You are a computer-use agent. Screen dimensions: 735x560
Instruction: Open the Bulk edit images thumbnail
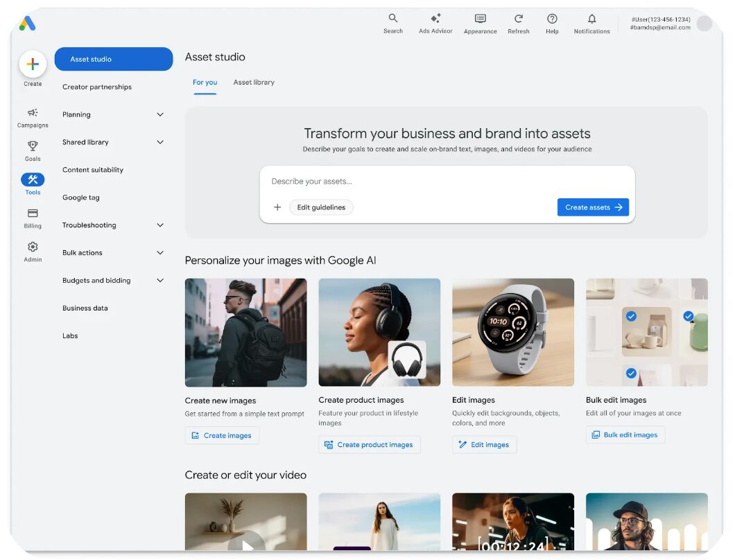(646, 332)
